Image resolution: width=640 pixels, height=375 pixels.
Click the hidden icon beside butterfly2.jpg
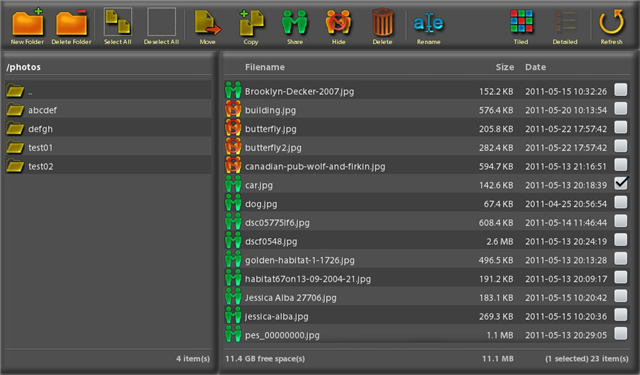[233, 147]
